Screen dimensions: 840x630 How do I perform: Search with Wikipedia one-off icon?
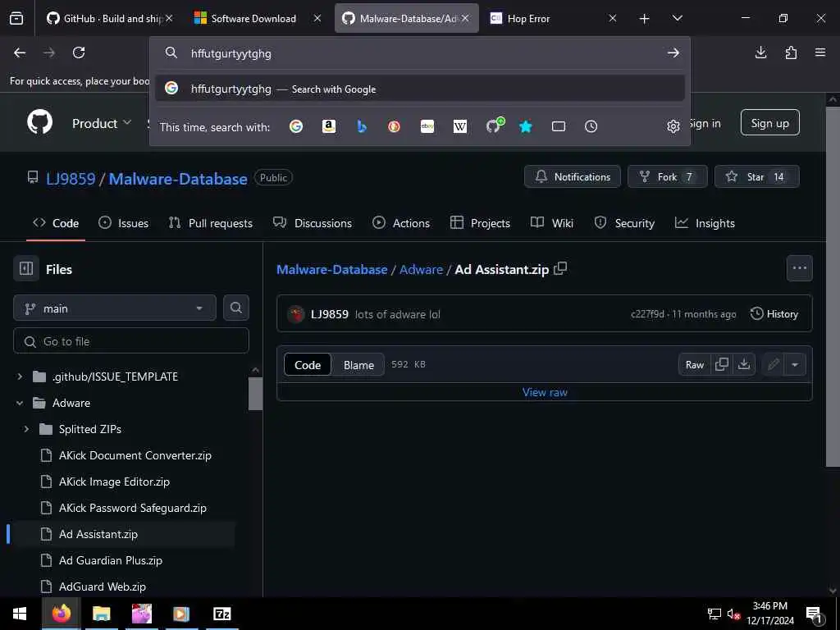pyautogui.click(x=459, y=126)
